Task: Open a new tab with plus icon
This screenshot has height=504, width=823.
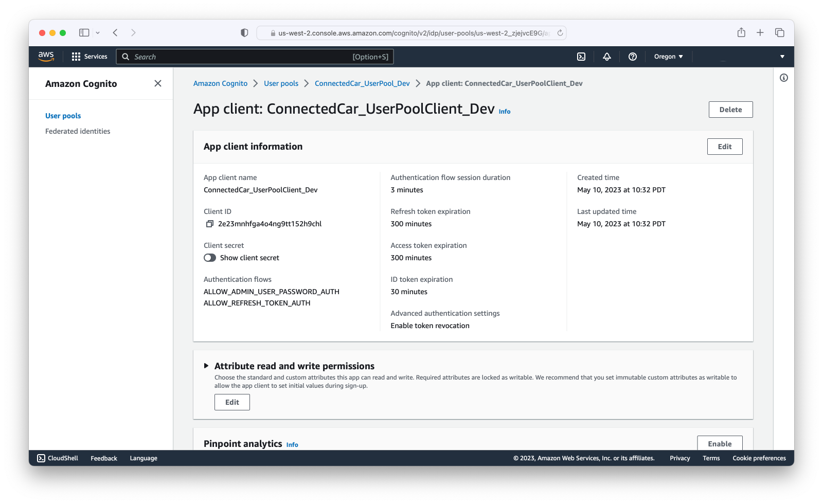Action: click(x=760, y=32)
